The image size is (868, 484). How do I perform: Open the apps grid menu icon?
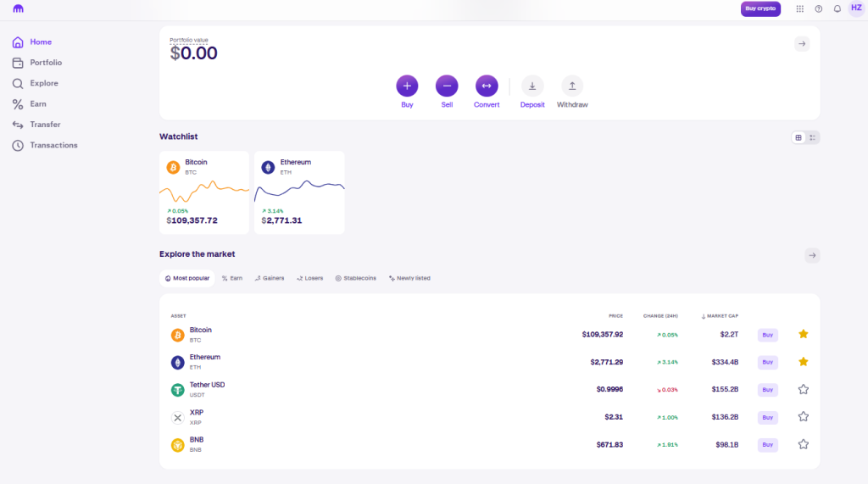[x=800, y=8]
